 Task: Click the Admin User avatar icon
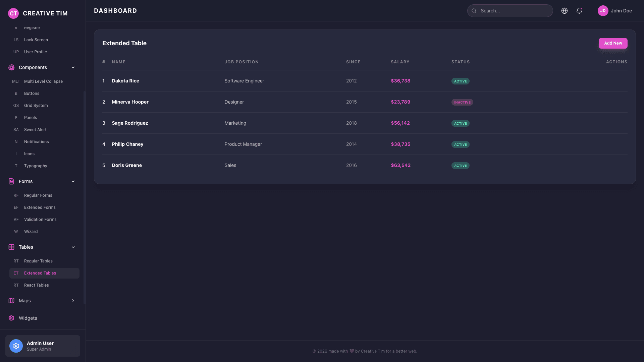click(16, 346)
